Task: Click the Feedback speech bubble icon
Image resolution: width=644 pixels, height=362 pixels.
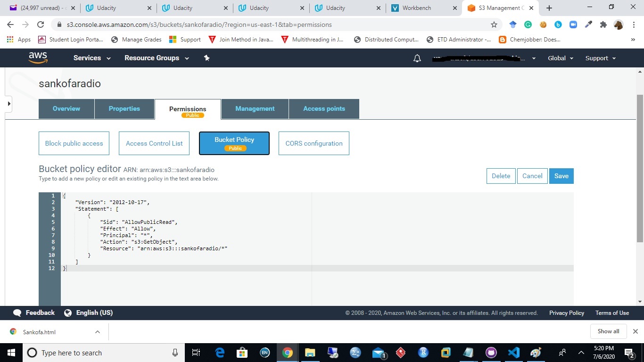Action: pos(17,313)
